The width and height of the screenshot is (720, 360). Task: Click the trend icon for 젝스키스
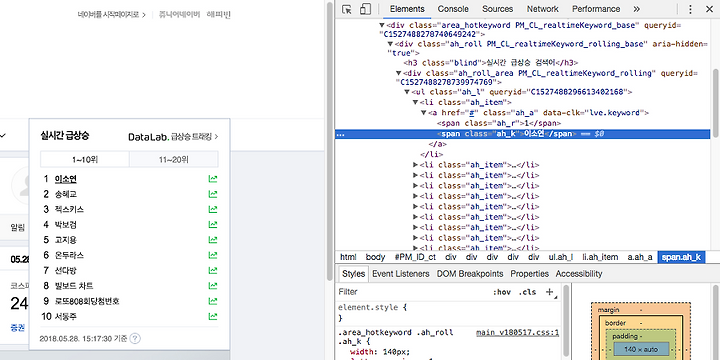point(213,209)
